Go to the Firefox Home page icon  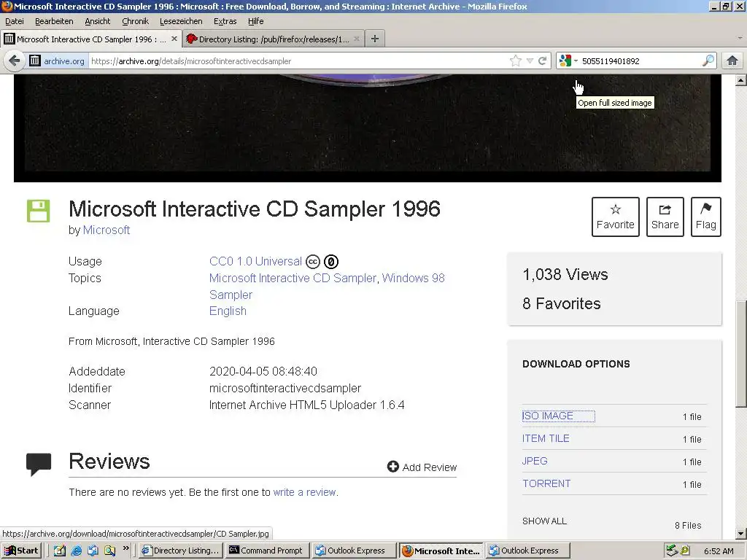click(x=732, y=61)
